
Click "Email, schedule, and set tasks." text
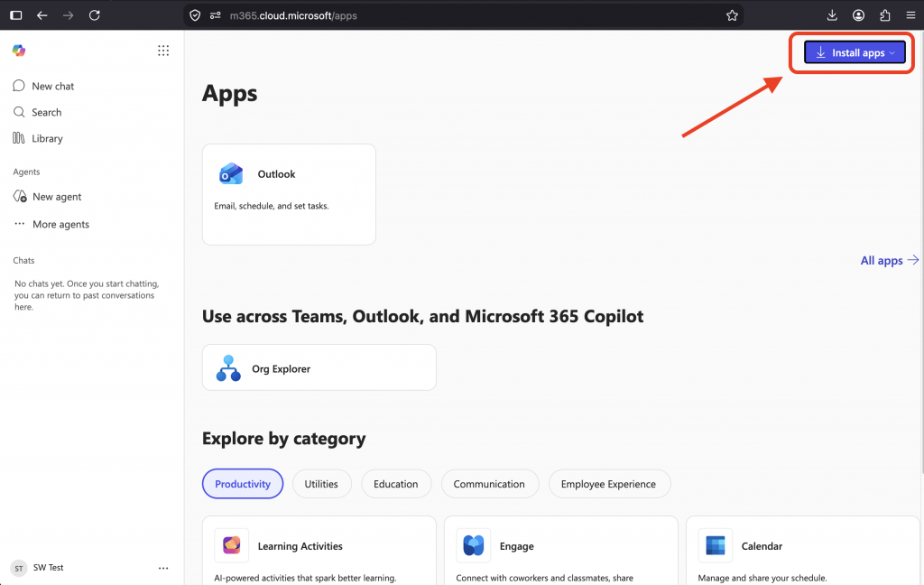(x=271, y=206)
